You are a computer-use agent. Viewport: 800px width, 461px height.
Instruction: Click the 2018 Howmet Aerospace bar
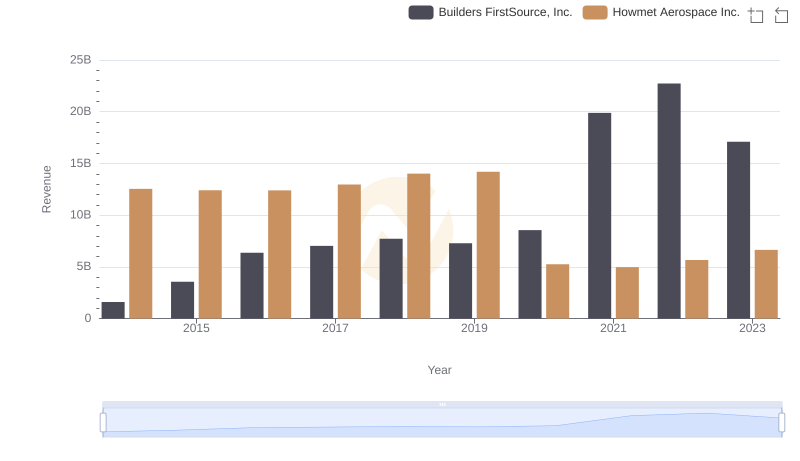click(419, 246)
